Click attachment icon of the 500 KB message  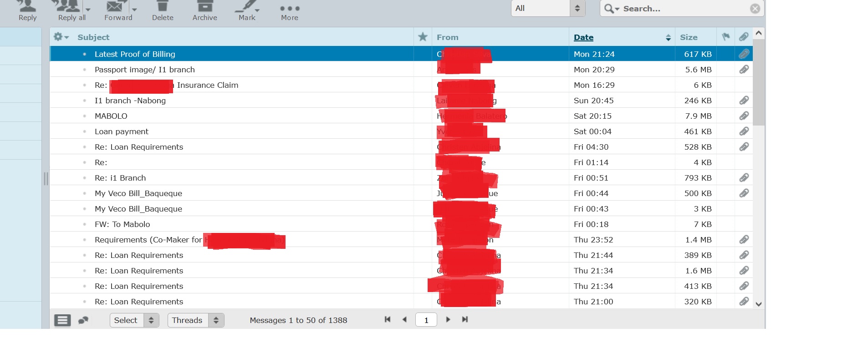[x=744, y=193]
